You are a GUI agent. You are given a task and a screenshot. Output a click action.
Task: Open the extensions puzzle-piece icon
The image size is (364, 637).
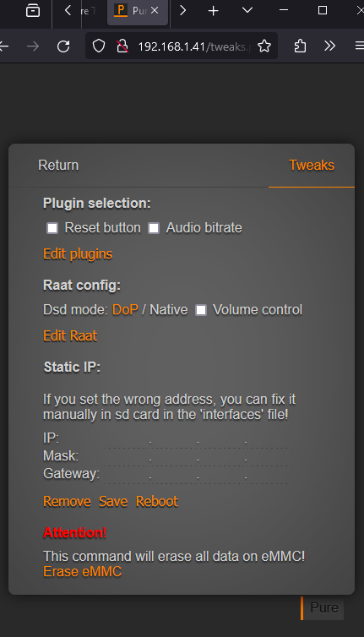tap(300, 46)
